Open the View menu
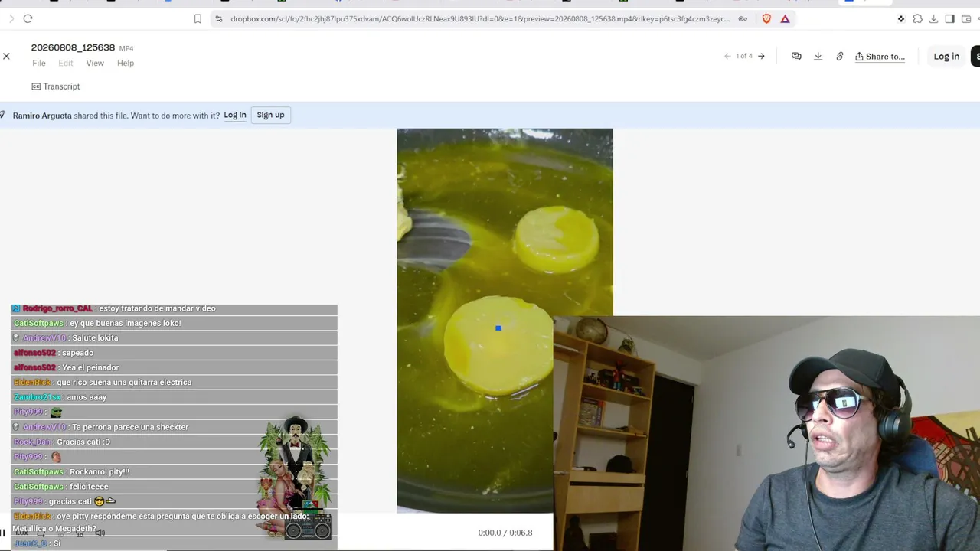980x551 pixels. click(95, 64)
